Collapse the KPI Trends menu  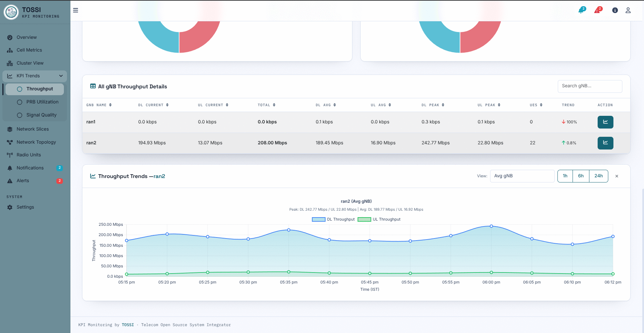pyautogui.click(x=35, y=76)
